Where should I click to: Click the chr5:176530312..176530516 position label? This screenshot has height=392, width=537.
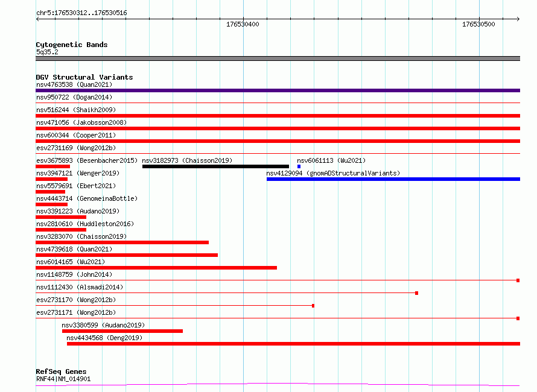(x=81, y=13)
